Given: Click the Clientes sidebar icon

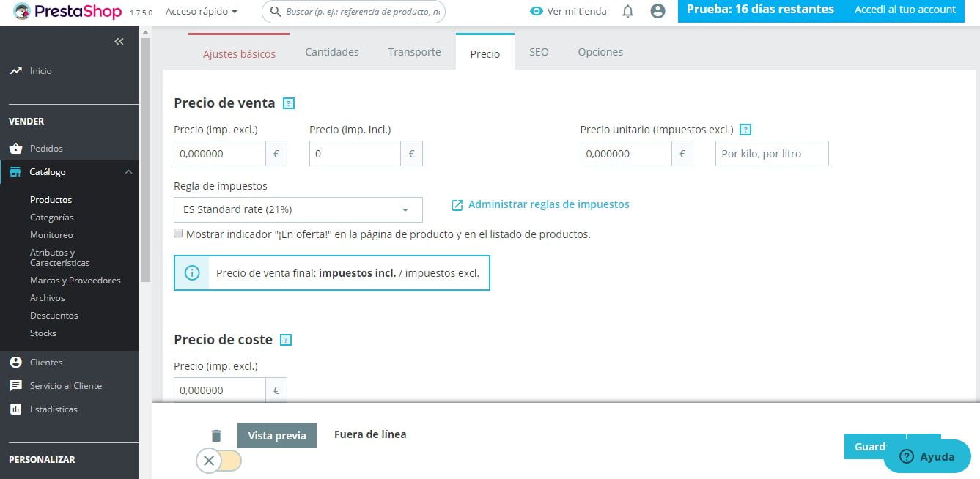Looking at the screenshot, I should pyautogui.click(x=16, y=362).
